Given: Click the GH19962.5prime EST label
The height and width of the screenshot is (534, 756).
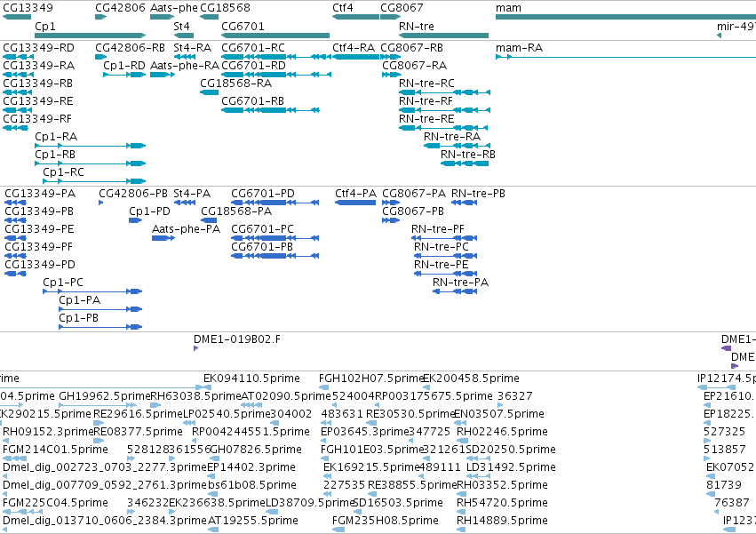Looking at the screenshot, I should (105, 396).
